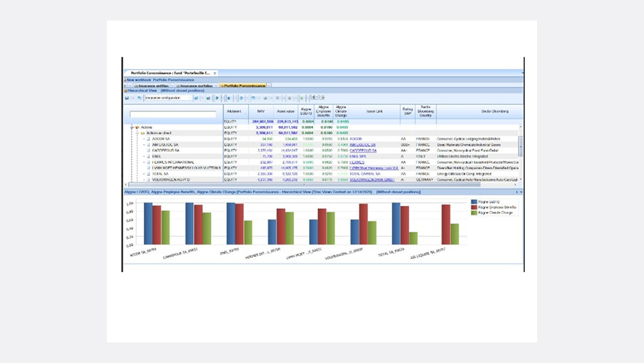Click the refresh icon beside the configuration dropdown
The image size is (644, 363).
click(x=197, y=98)
